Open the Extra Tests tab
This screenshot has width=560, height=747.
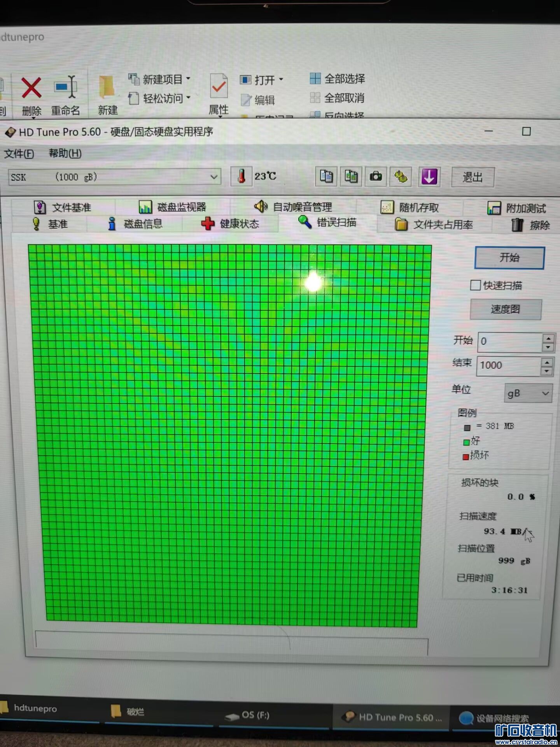516,209
